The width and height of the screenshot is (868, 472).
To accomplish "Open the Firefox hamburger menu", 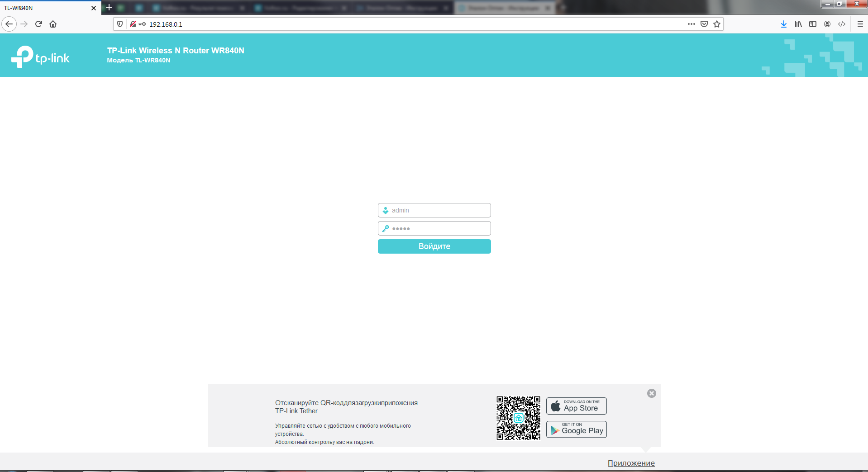I will tap(860, 24).
